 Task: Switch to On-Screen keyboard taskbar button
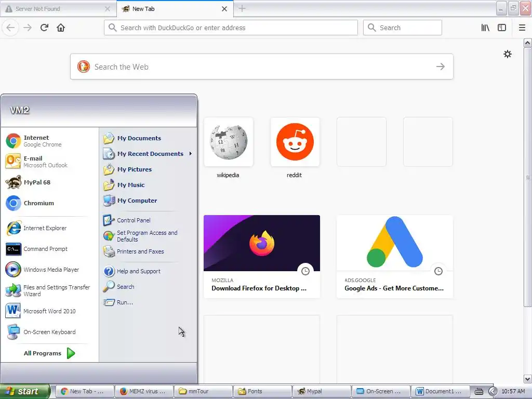[x=381, y=391]
